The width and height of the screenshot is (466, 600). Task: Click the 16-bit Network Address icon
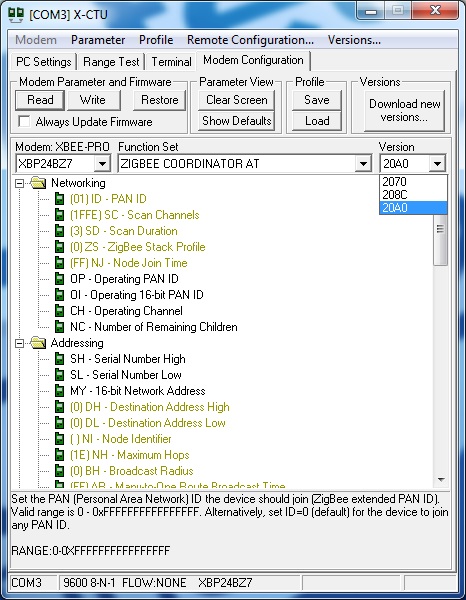59,391
